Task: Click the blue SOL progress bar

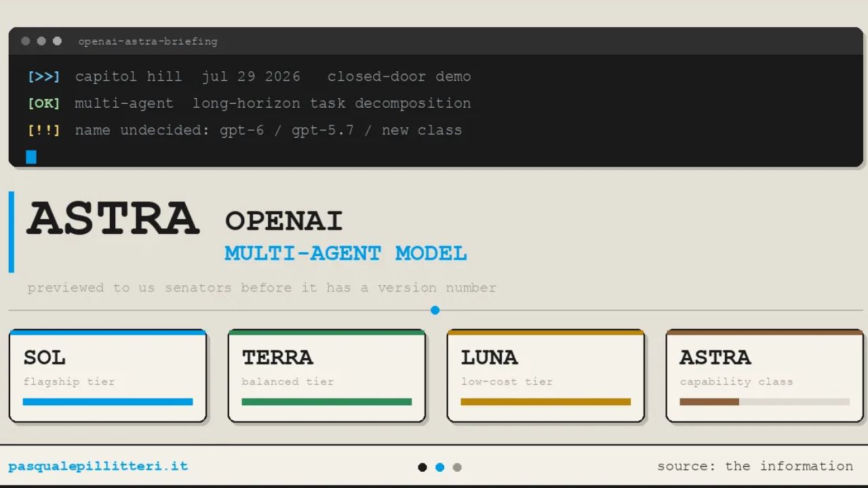Action: tap(108, 402)
